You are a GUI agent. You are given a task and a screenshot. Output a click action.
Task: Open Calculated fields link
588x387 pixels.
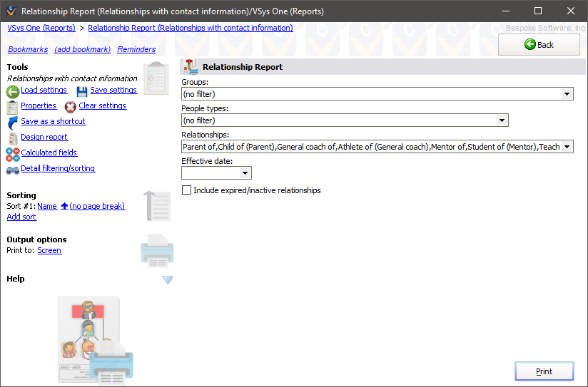point(49,153)
